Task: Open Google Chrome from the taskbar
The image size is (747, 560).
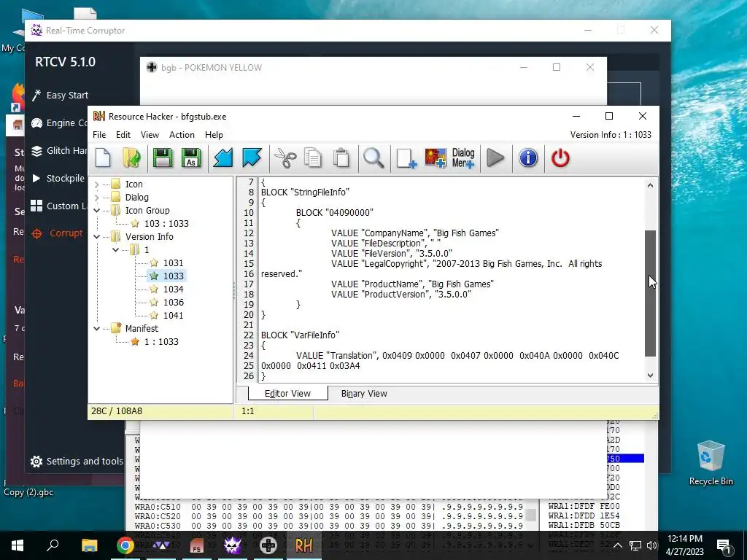Action: click(125, 545)
